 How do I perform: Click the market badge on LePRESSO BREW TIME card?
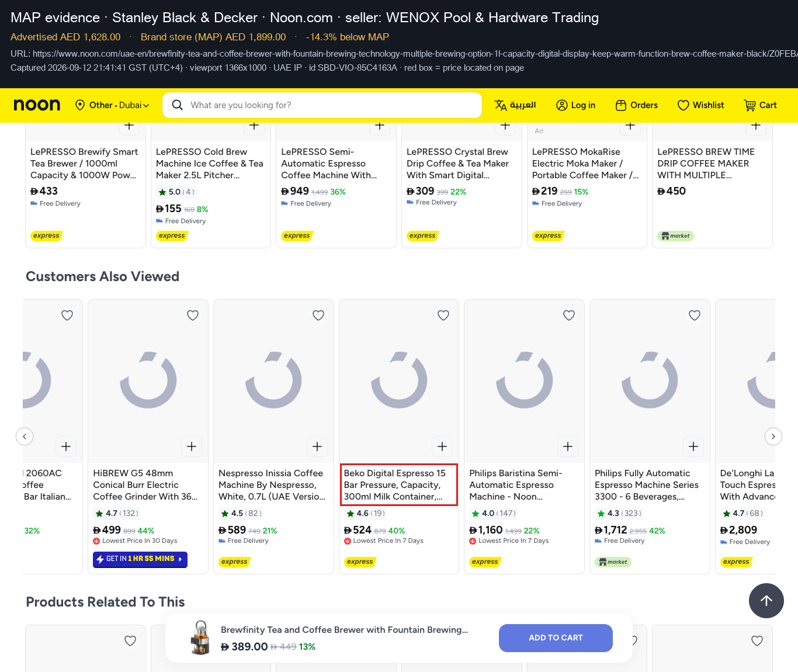[675, 236]
